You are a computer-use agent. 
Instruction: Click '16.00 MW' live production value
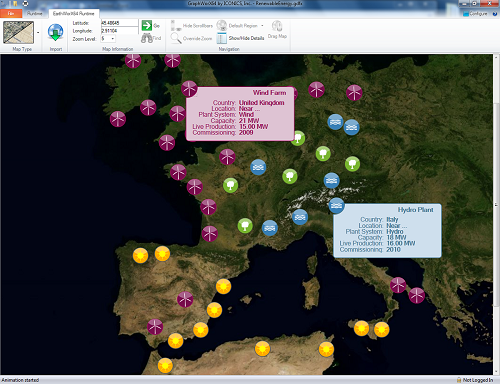(401, 243)
